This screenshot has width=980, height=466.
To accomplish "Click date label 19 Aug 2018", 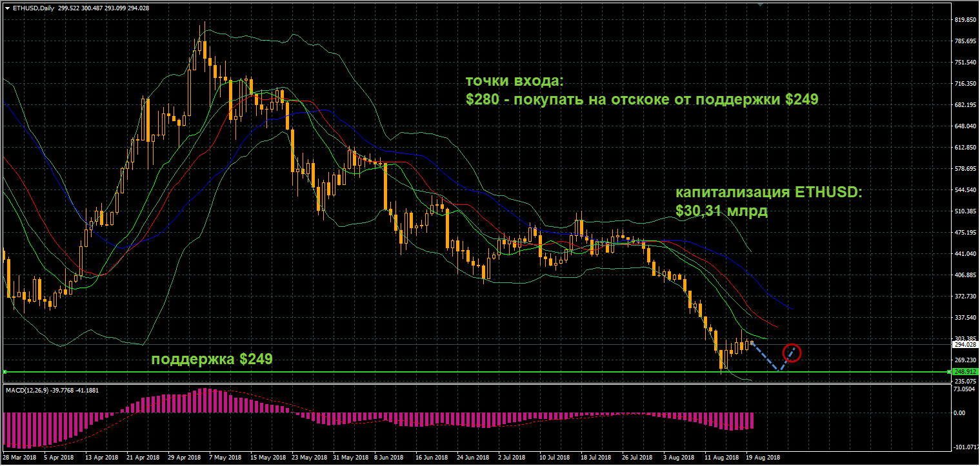I will [x=762, y=457].
